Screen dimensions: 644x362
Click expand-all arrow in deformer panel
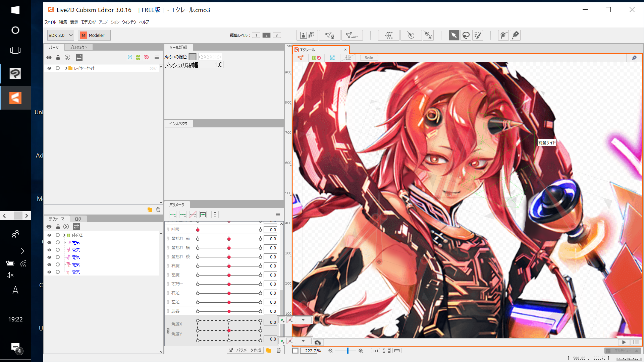(66, 227)
